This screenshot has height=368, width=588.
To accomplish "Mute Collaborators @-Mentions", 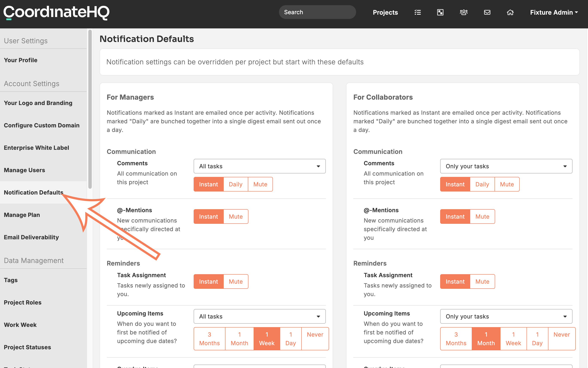I will coord(482,217).
